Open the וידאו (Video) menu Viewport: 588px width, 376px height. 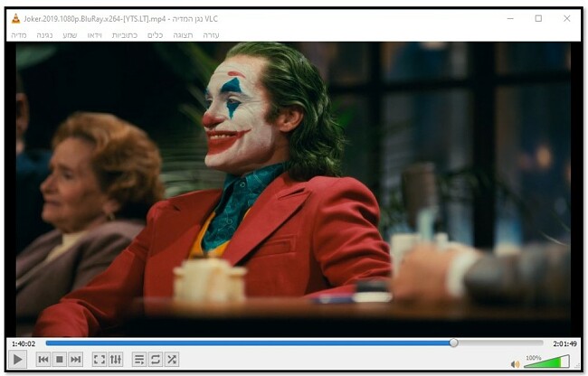coord(94,35)
